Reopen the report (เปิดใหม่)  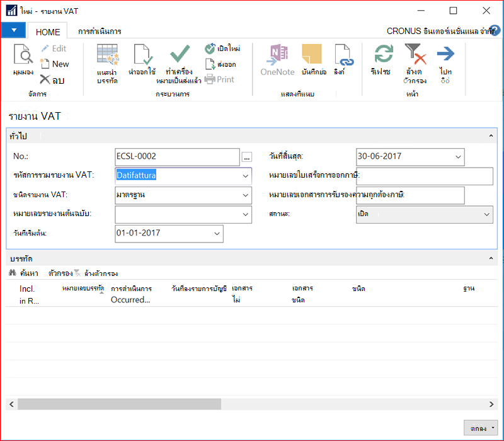[222, 49]
